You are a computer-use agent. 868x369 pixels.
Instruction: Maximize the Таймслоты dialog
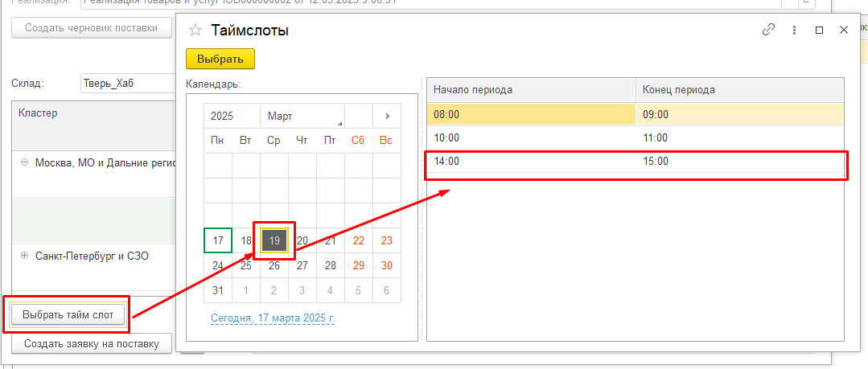point(820,31)
